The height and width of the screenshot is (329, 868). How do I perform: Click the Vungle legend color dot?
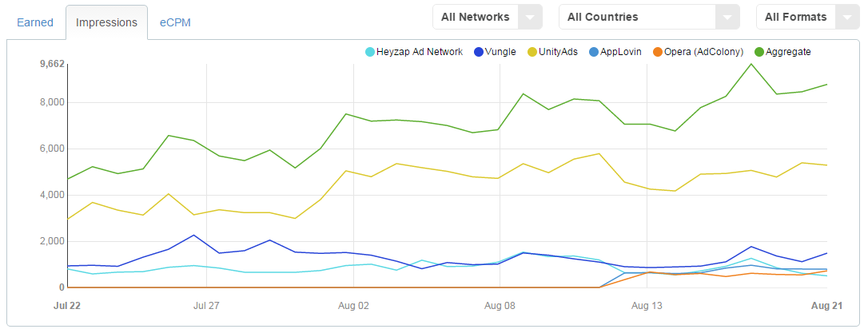coord(479,53)
